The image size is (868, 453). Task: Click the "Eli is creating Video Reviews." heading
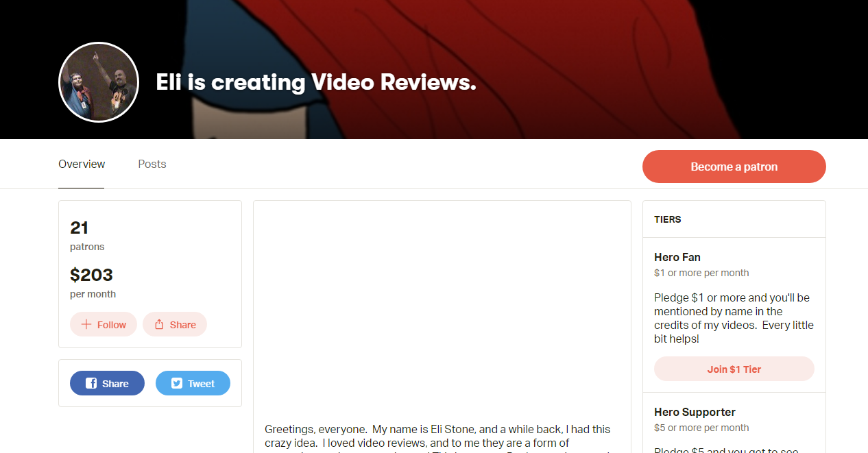pyautogui.click(x=316, y=82)
